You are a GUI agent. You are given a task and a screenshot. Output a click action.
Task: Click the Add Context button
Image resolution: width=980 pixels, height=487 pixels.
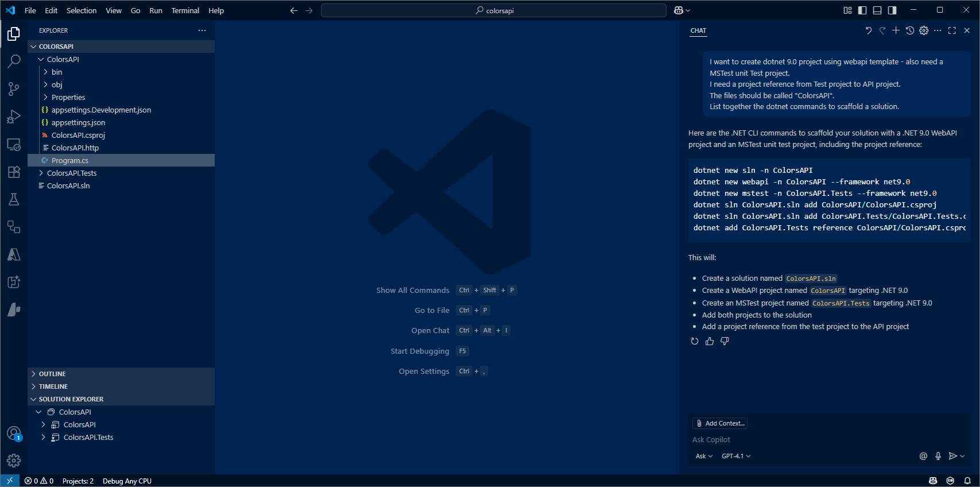[x=720, y=423]
